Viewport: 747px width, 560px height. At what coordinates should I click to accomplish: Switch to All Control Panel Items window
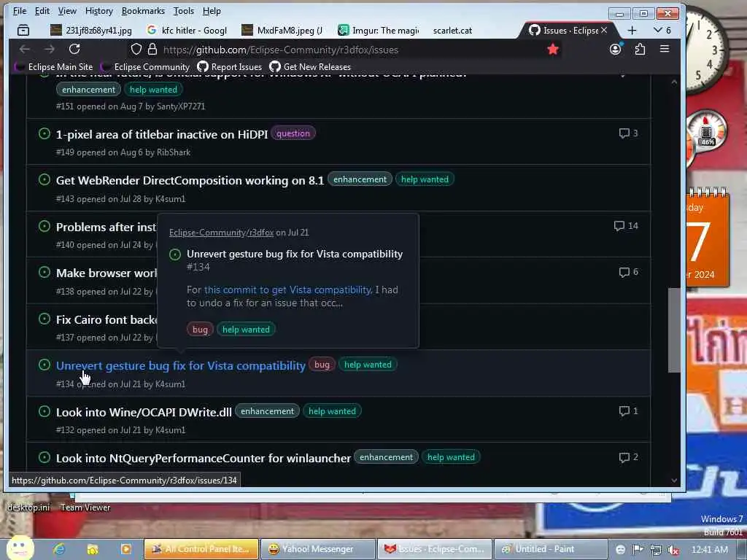pyautogui.click(x=201, y=549)
